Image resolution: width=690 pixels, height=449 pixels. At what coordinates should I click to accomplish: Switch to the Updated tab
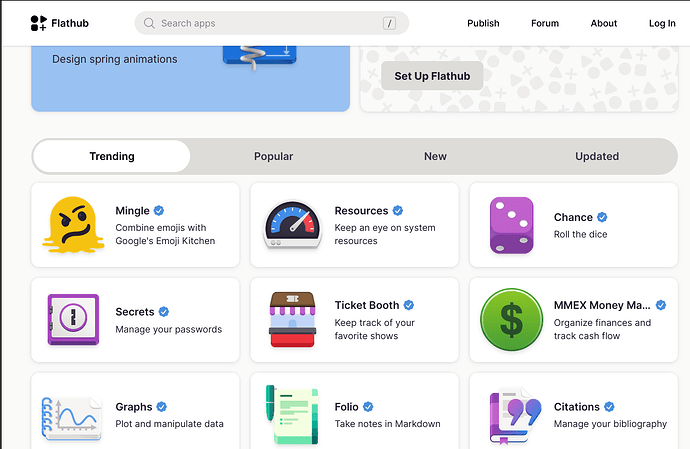[597, 156]
